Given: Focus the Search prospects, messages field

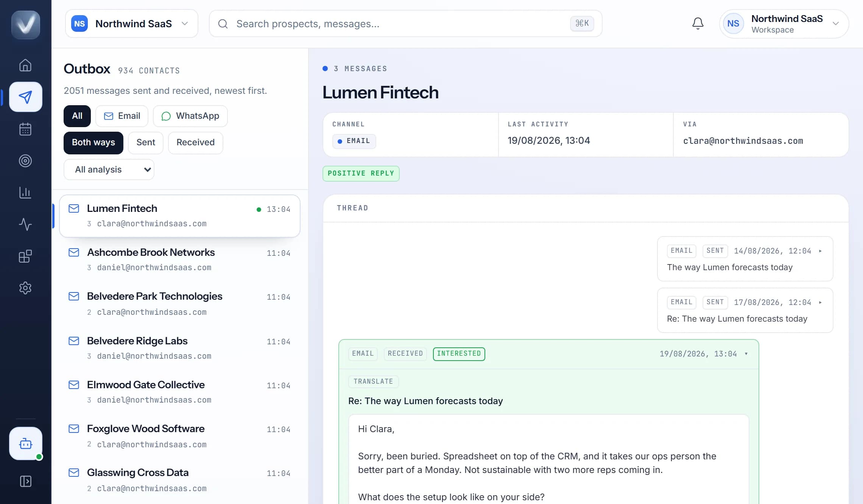Looking at the screenshot, I should (405, 23).
